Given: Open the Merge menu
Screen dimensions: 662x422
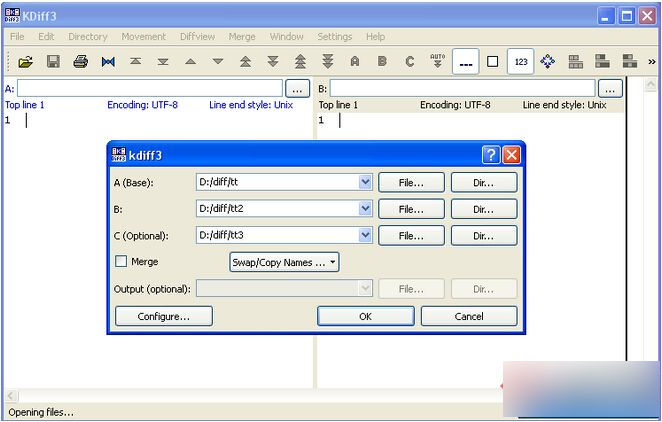Looking at the screenshot, I should 242,37.
